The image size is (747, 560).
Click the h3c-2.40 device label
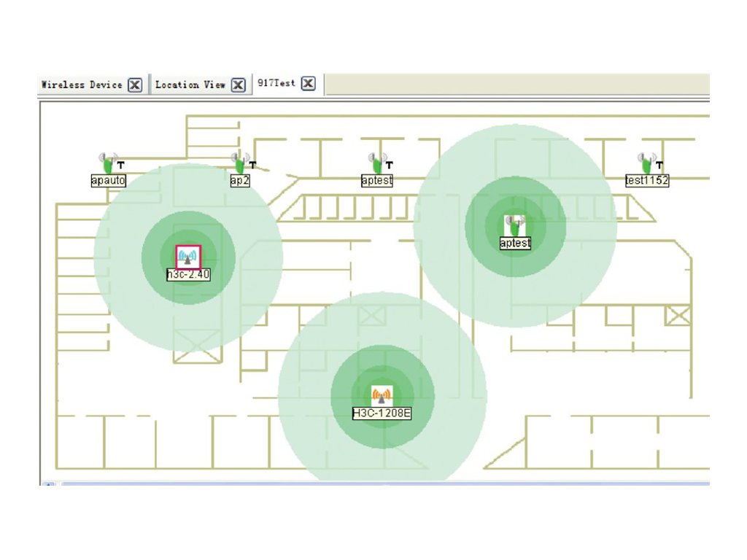tap(188, 274)
